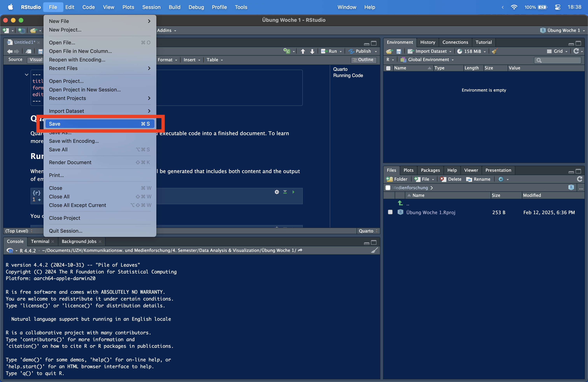This screenshot has width=588, height=382.
Task: Open Global Environment dropdown
Action: (427, 60)
